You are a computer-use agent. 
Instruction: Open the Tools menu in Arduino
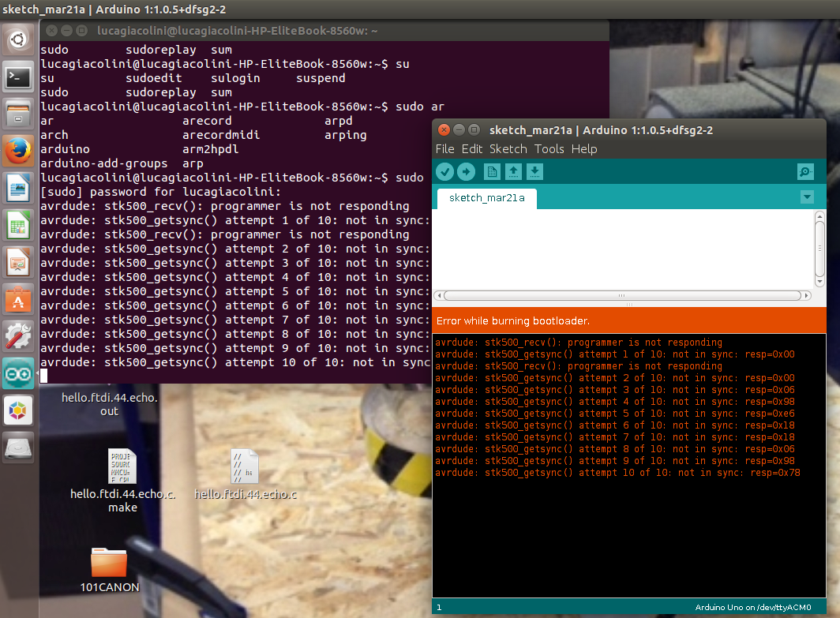(549, 149)
